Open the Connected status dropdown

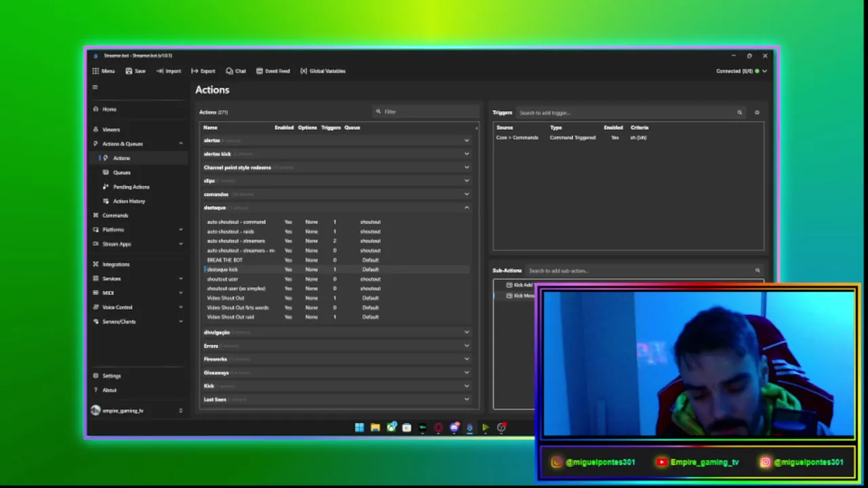(765, 71)
